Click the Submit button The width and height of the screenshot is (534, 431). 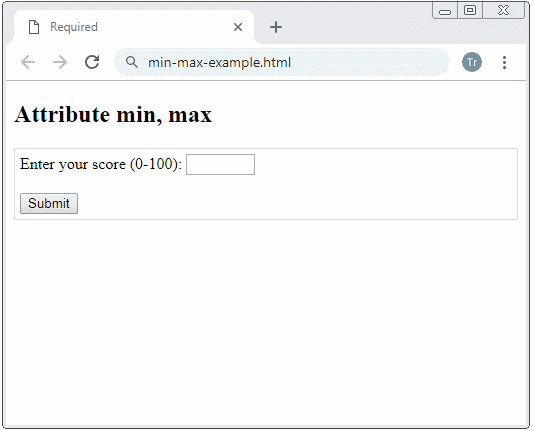(x=49, y=204)
